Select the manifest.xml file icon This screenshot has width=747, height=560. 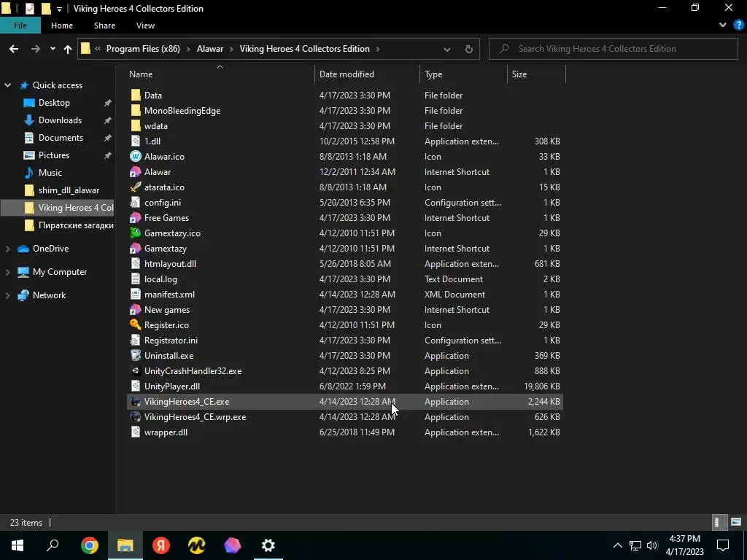pos(136,295)
